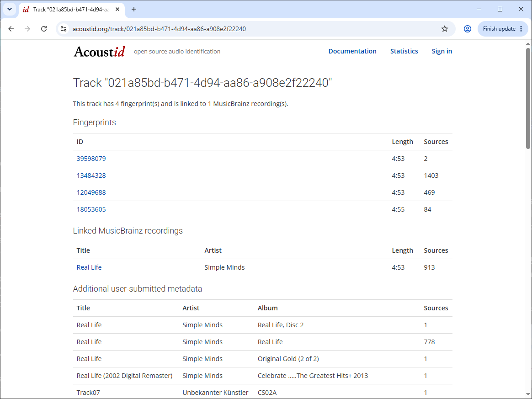Click the Simple Minds artist in recordings table
532x399 pixels.
pyautogui.click(x=224, y=267)
